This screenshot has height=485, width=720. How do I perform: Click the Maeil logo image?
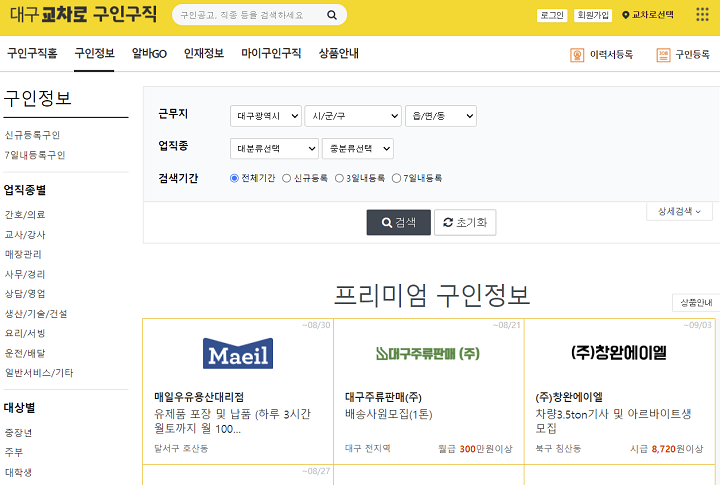(238, 354)
